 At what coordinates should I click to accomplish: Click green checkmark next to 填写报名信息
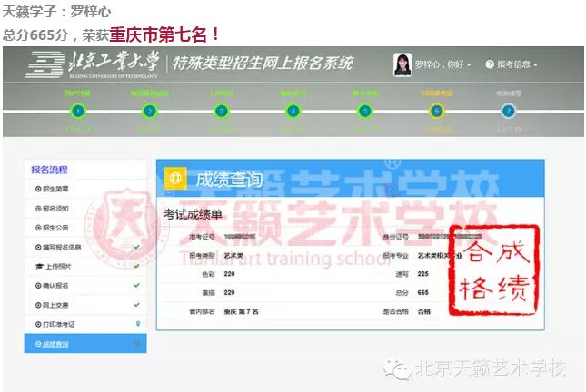[136, 247]
